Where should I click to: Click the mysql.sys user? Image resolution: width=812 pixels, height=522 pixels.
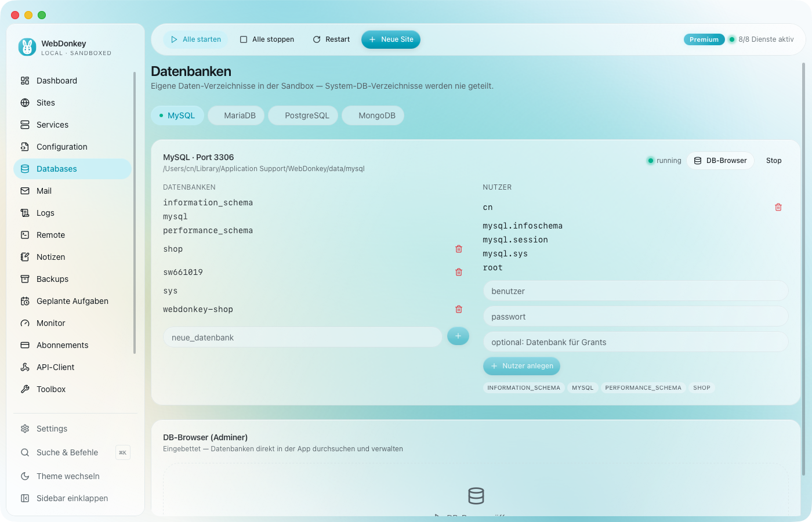(x=505, y=253)
